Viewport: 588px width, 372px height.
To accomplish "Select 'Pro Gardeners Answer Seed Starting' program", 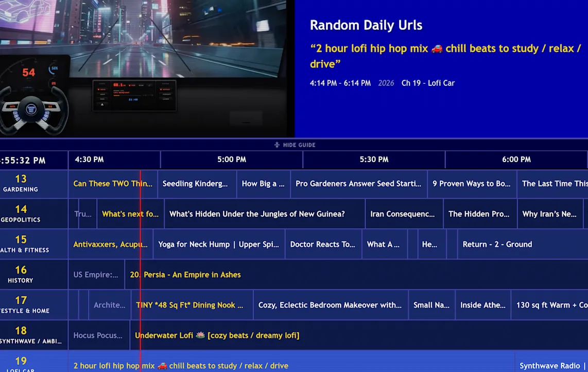I will tap(358, 184).
